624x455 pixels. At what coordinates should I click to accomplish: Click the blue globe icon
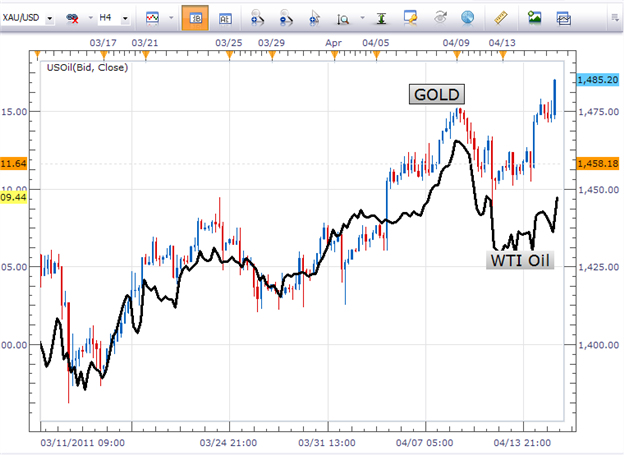pos(467,18)
